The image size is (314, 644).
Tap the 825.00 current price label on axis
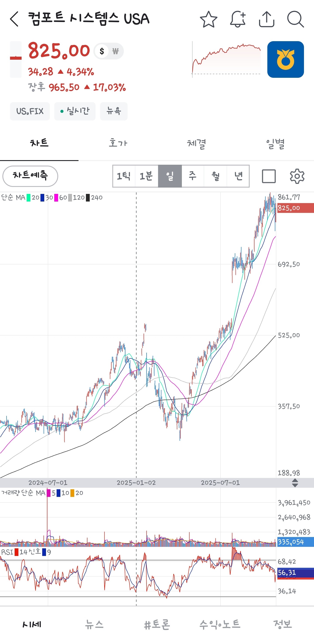click(x=295, y=208)
